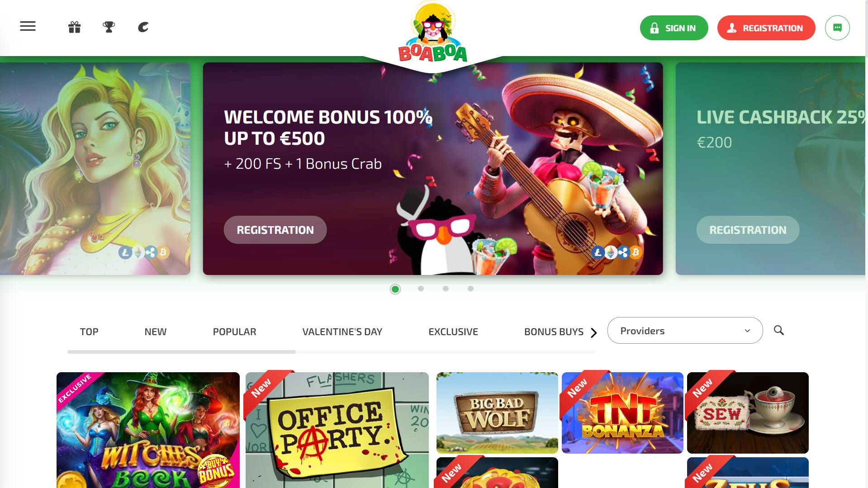Select the fourth carousel slide dot
The image size is (868, 488).
[x=470, y=289]
